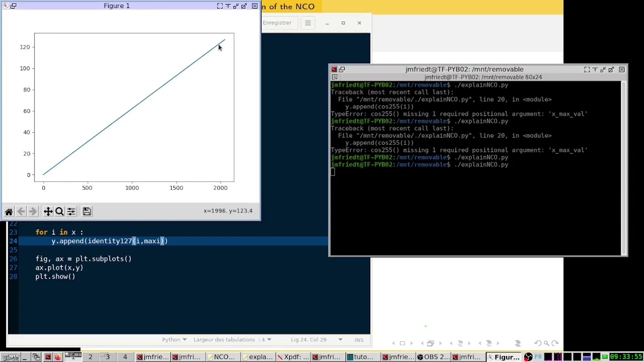Viewport: 644px width, 362px height.
Task: Click line 24 in the code editor
Action: pyautogui.click(x=173, y=241)
